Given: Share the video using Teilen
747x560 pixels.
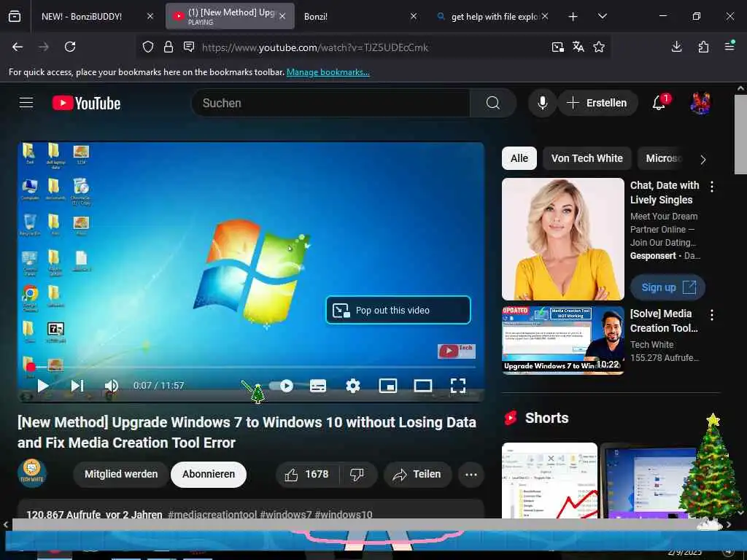Looking at the screenshot, I should coord(417,474).
